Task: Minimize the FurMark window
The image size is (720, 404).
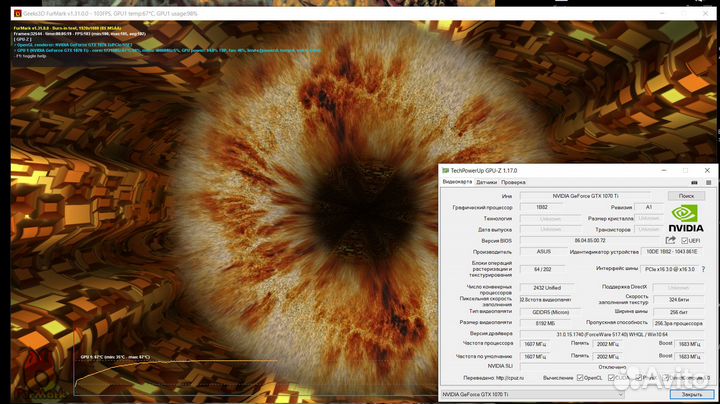Action: pos(662,13)
